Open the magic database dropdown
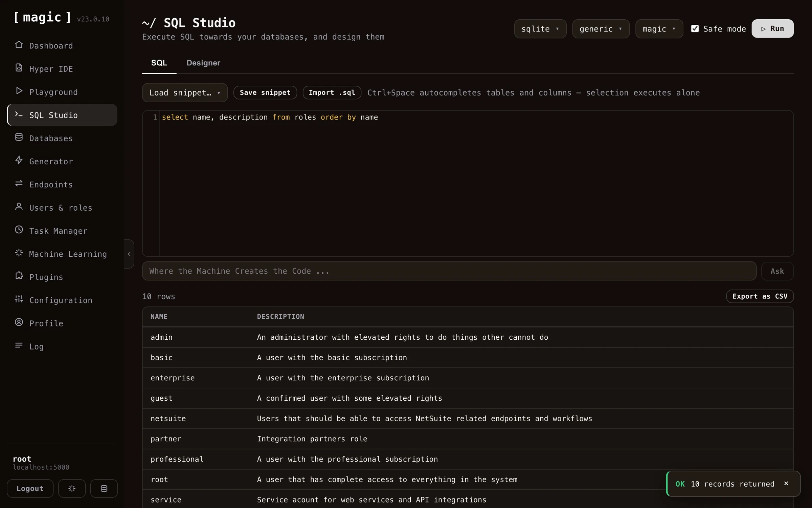812x508 pixels. coord(659,29)
